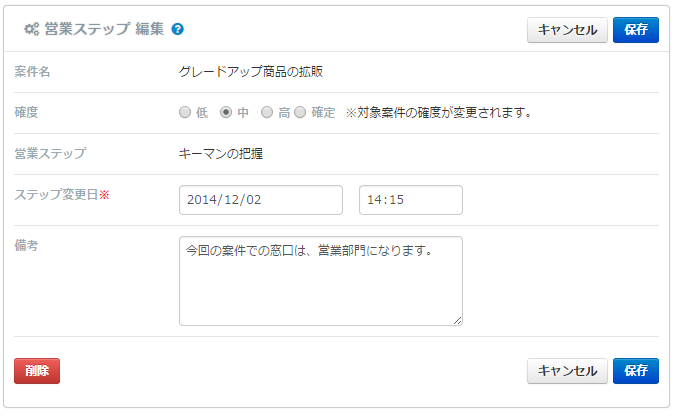Click the 営業ステップ 編集 title text
This screenshot has height=416, width=675.
(x=104, y=29)
